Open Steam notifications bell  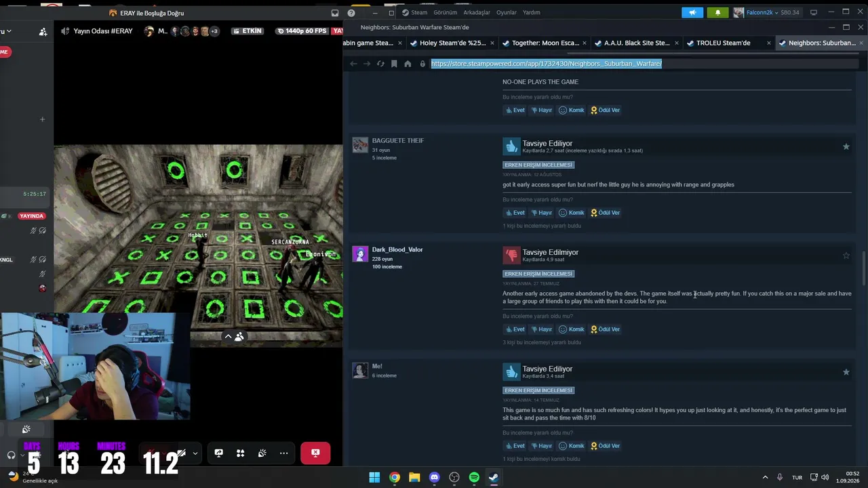pos(718,12)
